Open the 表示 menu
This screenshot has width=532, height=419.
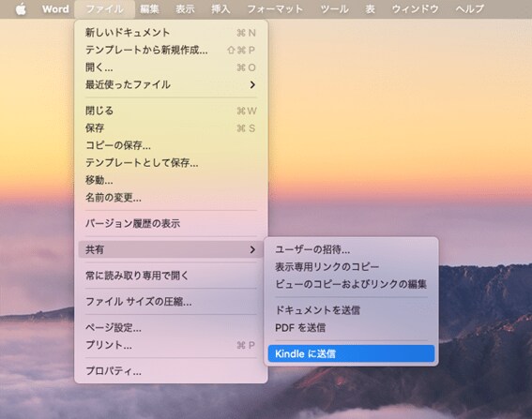pos(185,9)
